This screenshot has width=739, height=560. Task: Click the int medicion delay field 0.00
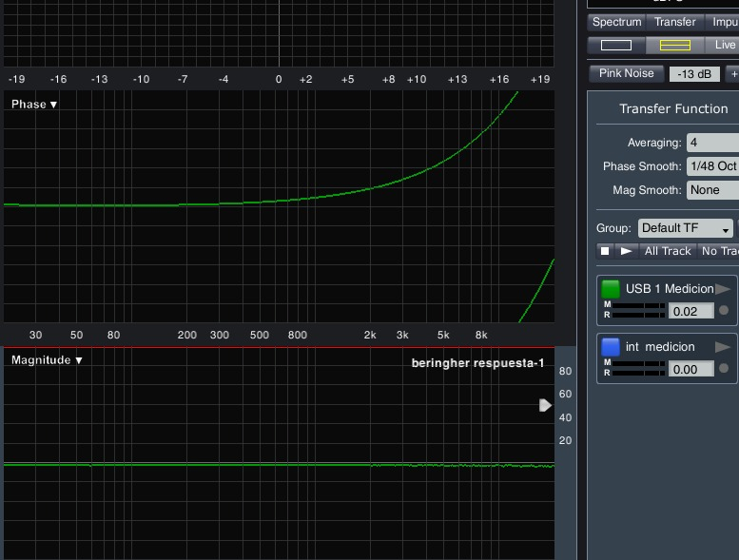pos(690,369)
